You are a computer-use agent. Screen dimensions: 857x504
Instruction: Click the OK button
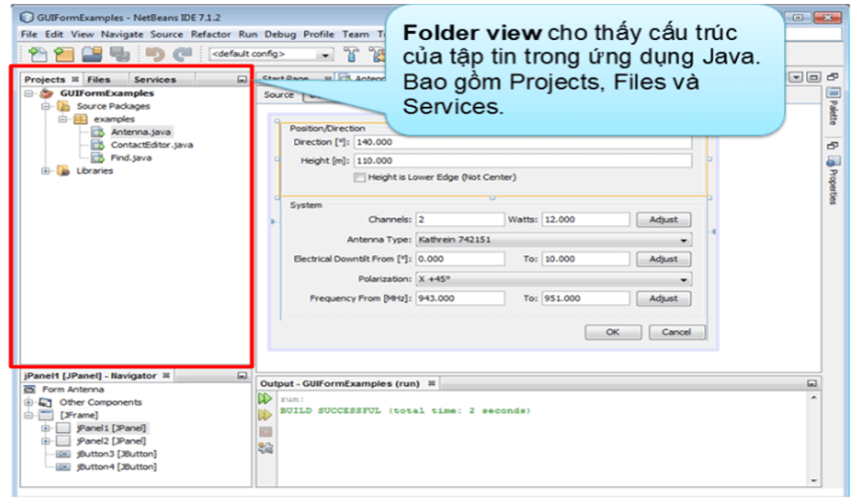tap(613, 332)
